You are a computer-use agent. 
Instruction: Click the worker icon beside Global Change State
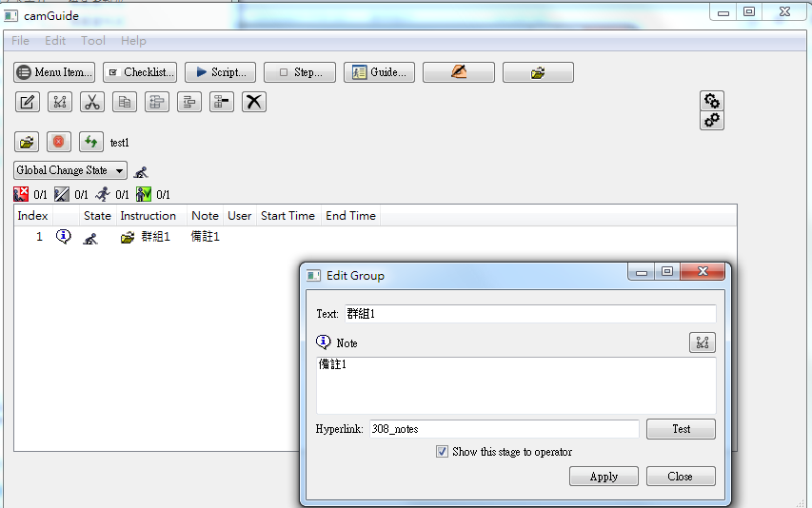[140, 172]
